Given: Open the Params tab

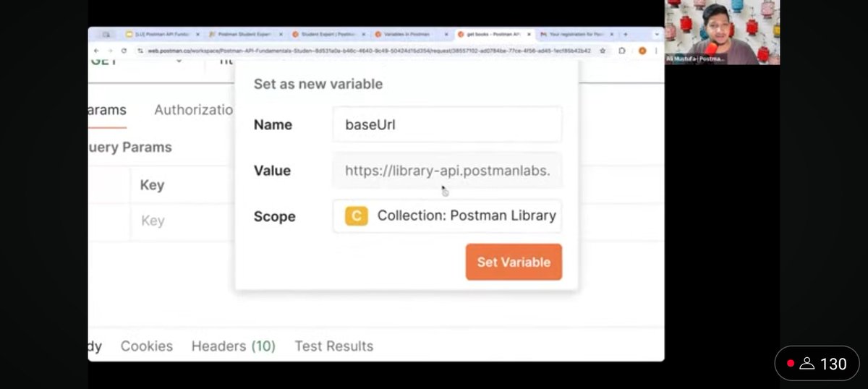Looking at the screenshot, I should (x=107, y=110).
